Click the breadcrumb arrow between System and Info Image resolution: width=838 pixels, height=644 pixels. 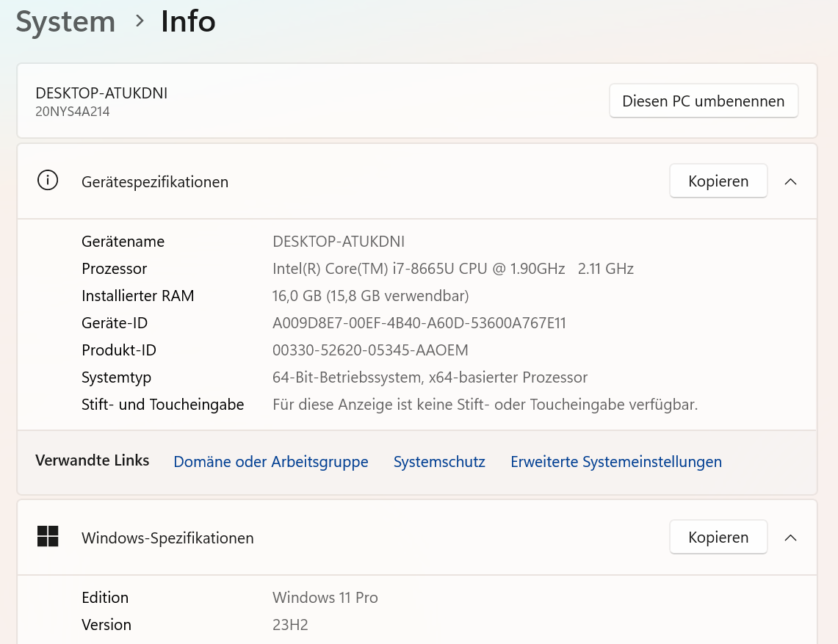(140, 21)
